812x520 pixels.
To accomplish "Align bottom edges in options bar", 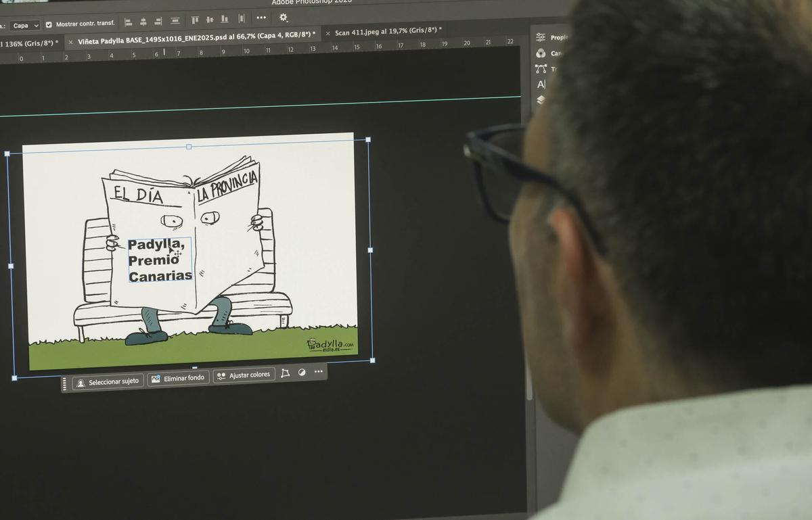I will coord(225,19).
